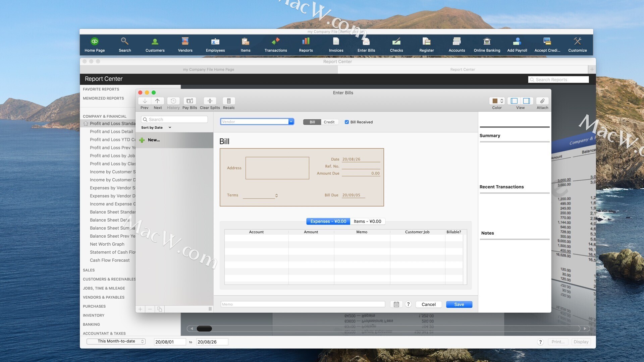The image size is (644, 362).
Task: Select Cash Flow Forecast report
Action: (x=110, y=260)
